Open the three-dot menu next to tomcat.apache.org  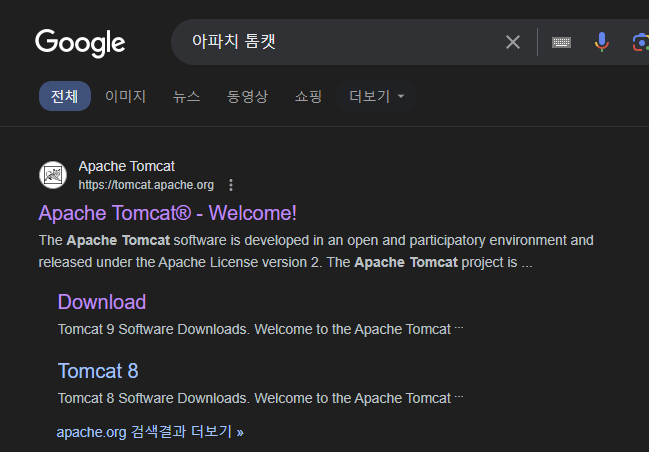click(231, 185)
